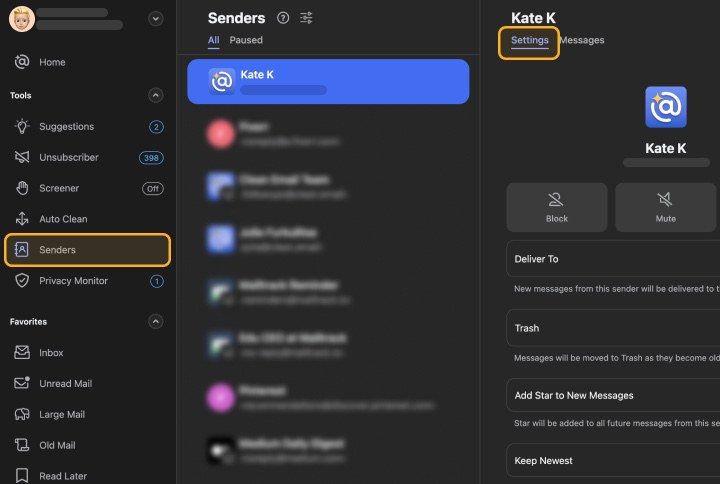Viewport: 720px width, 484px height.
Task: Toggle the Screener Off badge
Action: (x=153, y=188)
